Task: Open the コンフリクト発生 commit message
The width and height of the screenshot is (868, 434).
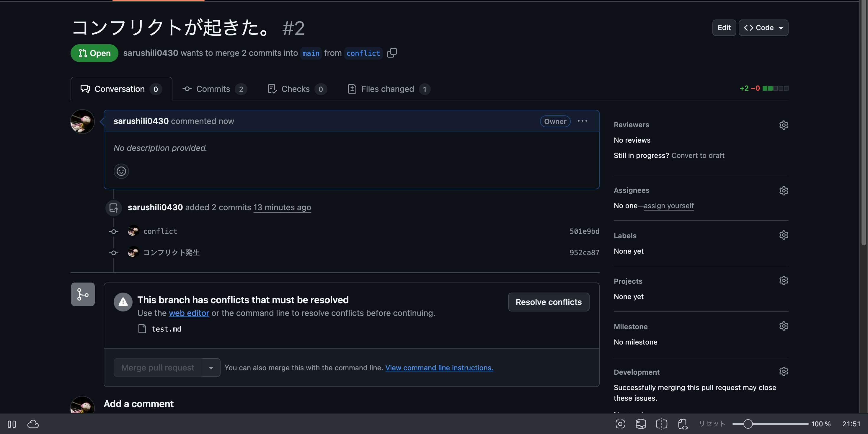Action: coord(172,253)
